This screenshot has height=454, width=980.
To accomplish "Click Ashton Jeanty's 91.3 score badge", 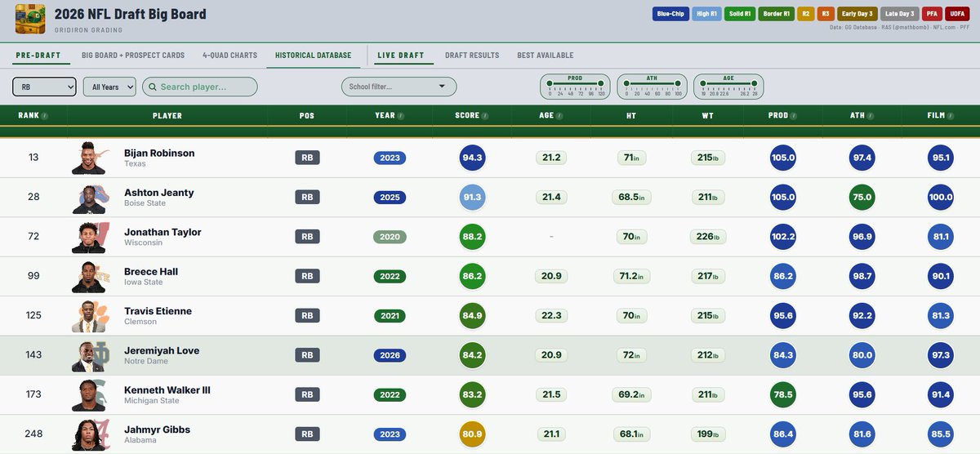I will pyautogui.click(x=472, y=198).
